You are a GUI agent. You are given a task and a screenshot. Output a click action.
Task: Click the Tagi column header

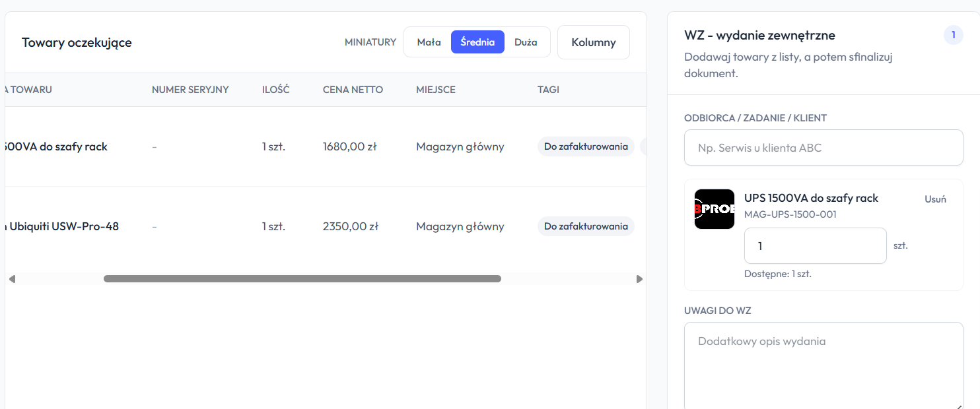pyautogui.click(x=548, y=90)
